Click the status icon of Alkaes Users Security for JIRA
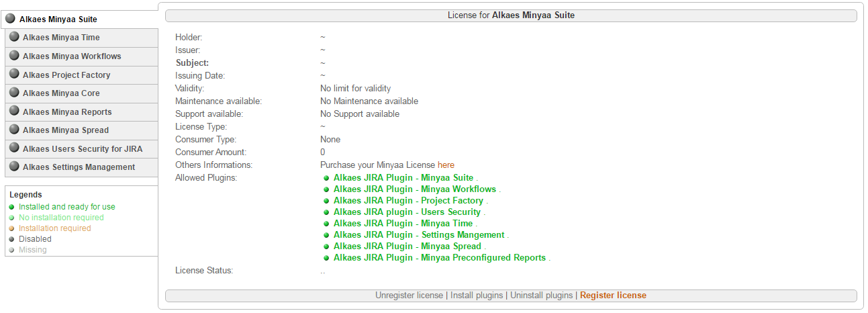The height and width of the screenshot is (313, 868). tap(14, 148)
